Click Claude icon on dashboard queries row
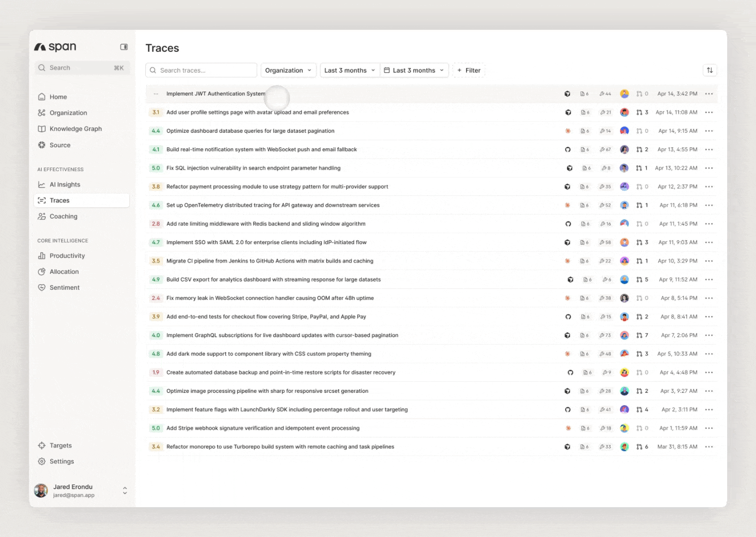Screen dimensions: 756x537 (567, 131)
